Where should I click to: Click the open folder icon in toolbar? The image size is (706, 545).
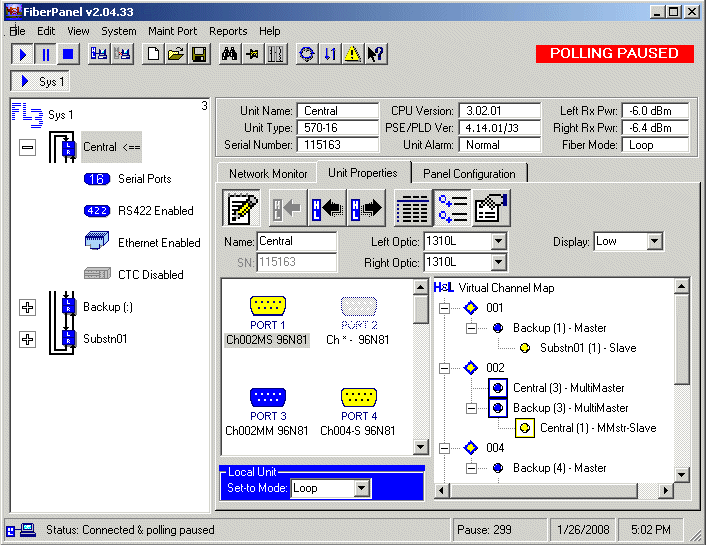tap(176, 54)
